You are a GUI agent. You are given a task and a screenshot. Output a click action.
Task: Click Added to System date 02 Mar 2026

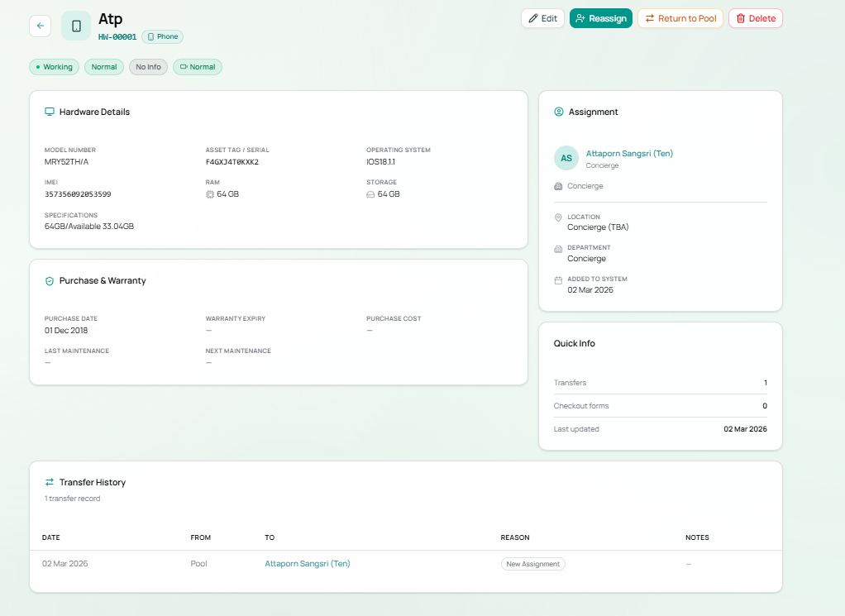pyautogui.click(x=590, y=290)
